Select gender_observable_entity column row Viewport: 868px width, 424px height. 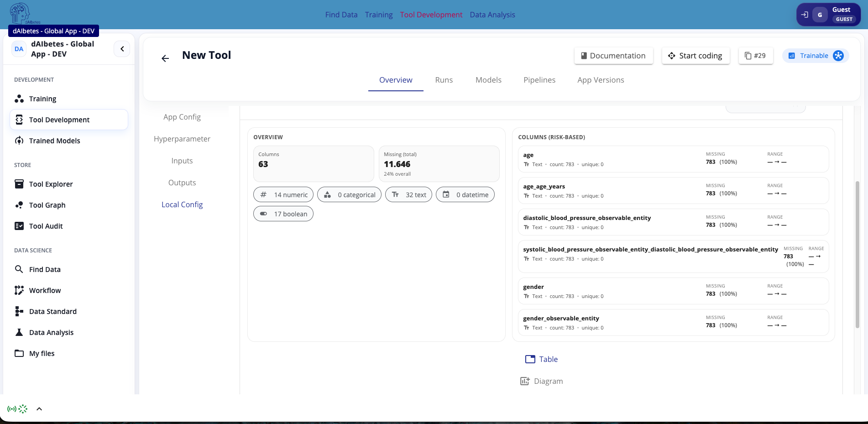(x=673, y=323)
